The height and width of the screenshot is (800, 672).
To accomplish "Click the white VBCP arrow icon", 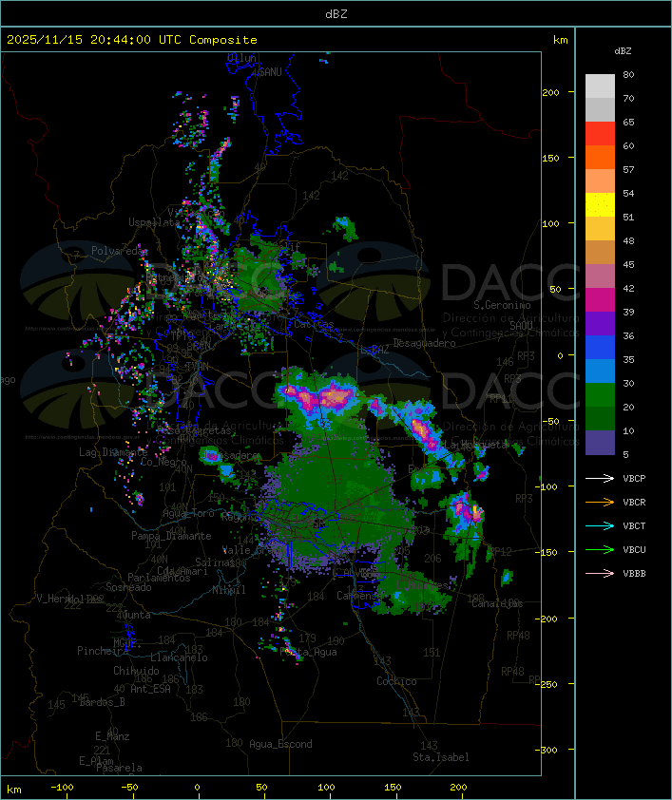I will pyautogui.click(x=600, y=478).
